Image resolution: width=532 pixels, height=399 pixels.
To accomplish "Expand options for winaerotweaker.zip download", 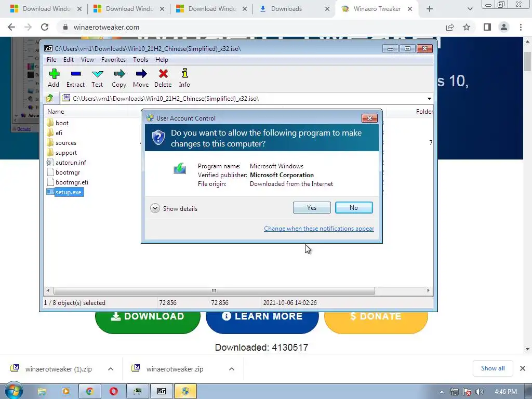I will (x=232, y=369).
